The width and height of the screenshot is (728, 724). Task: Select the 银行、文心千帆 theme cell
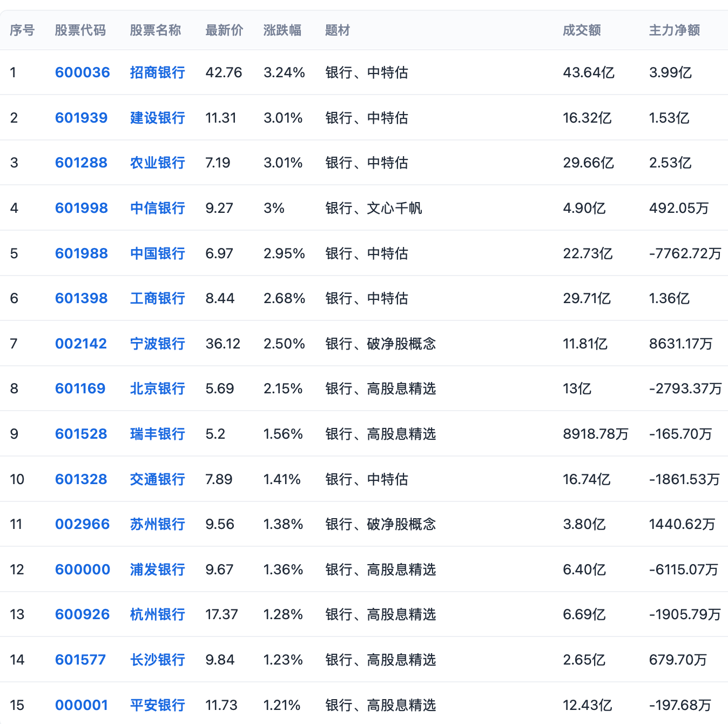coord(374,208)
